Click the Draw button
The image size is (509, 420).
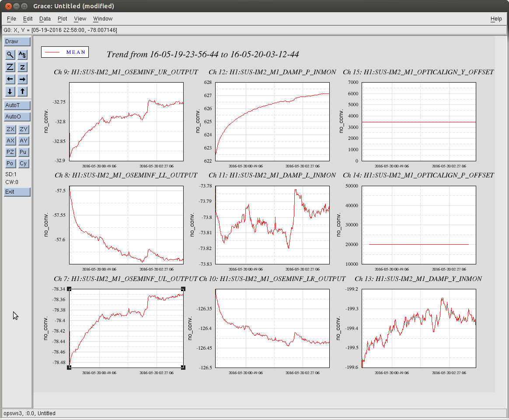(x=17, y=42)
